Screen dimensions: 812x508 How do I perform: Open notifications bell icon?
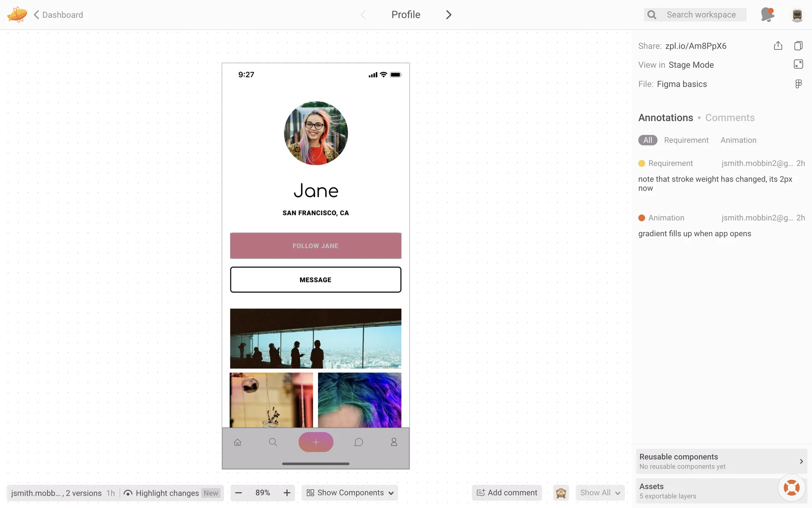(767, 14)
